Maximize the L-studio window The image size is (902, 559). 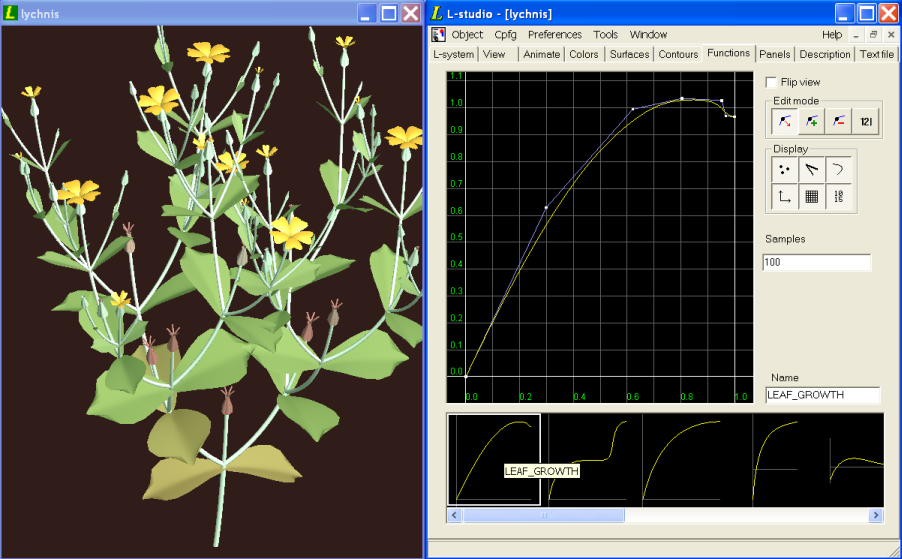click(866, 13)
